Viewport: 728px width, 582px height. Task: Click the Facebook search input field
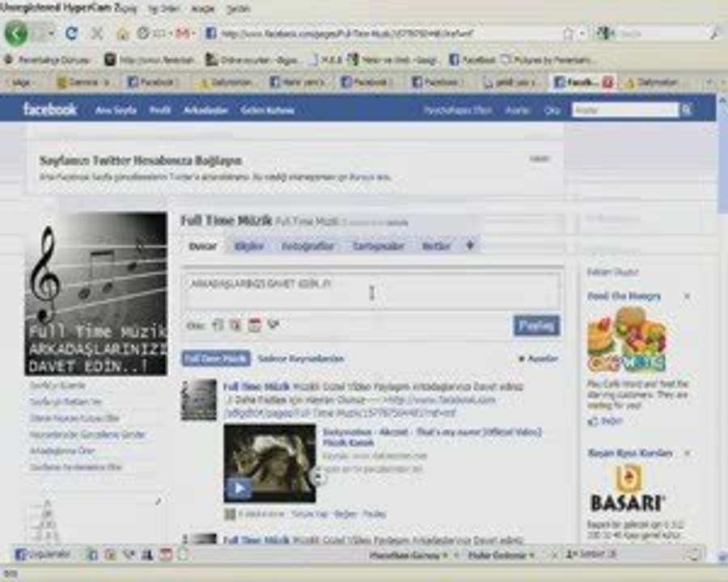pos(625,110)
